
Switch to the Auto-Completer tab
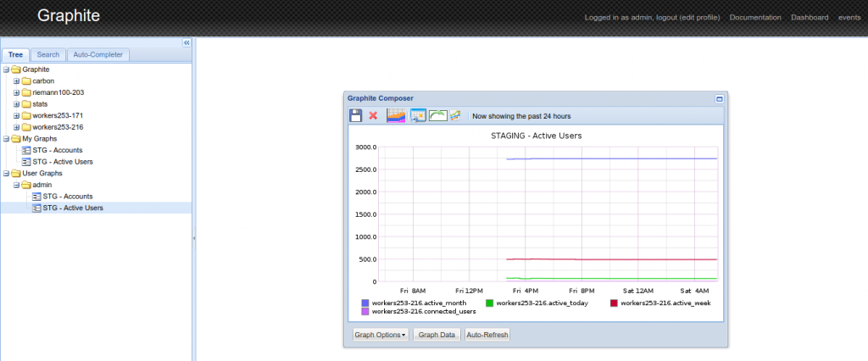pyautogui.click(x=97, y=55)
